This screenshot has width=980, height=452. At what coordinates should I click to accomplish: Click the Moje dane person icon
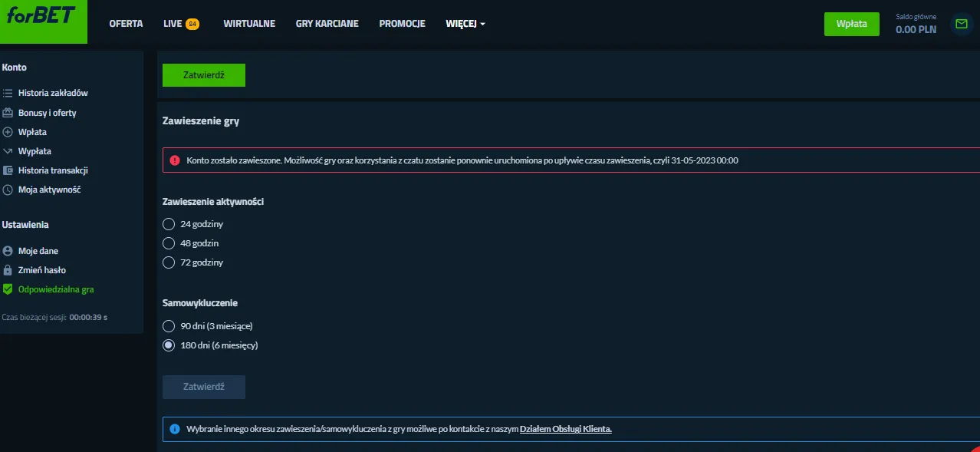[8, 251]
